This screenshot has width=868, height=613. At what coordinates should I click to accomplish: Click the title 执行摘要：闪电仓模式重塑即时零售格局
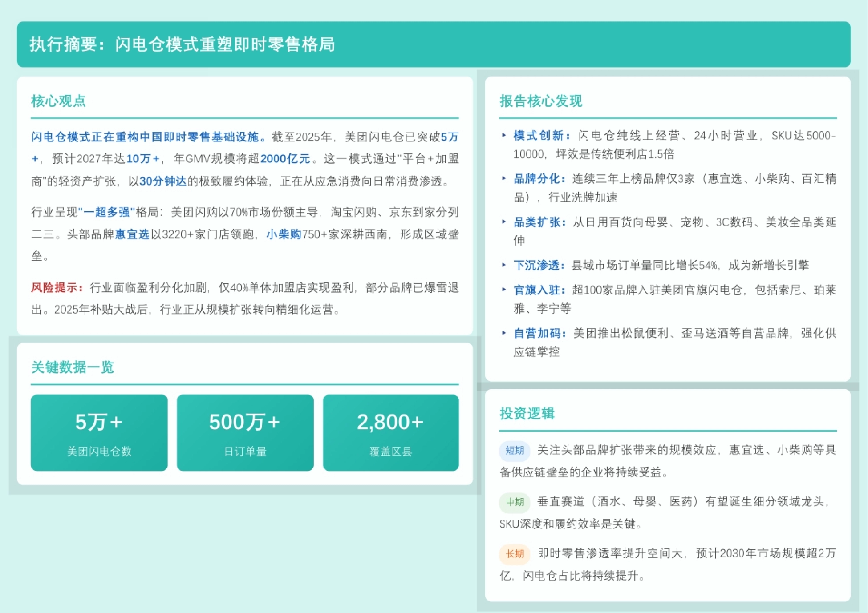click(182, 44)
